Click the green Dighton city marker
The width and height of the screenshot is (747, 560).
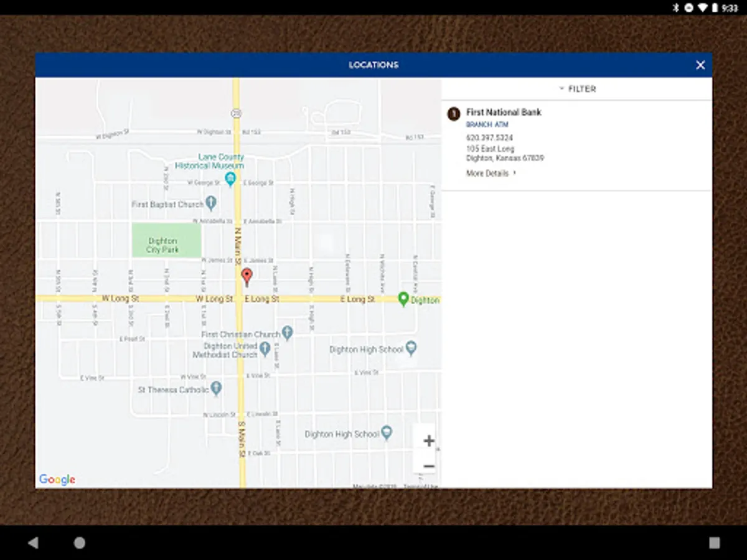[403, 299]
